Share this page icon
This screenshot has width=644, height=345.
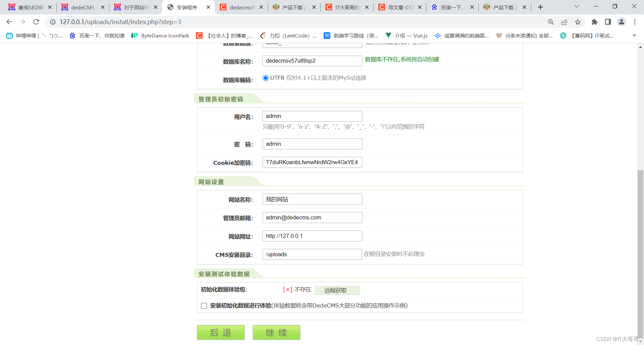564,22
